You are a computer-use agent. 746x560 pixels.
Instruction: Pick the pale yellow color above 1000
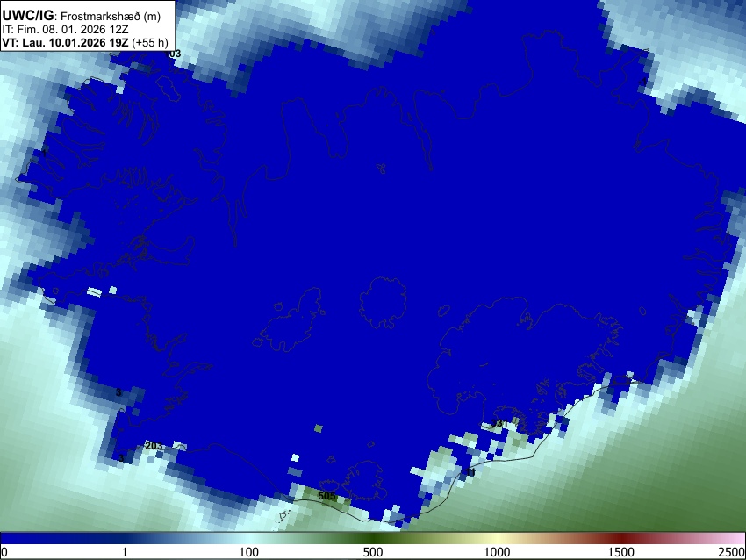coord(497,538)
